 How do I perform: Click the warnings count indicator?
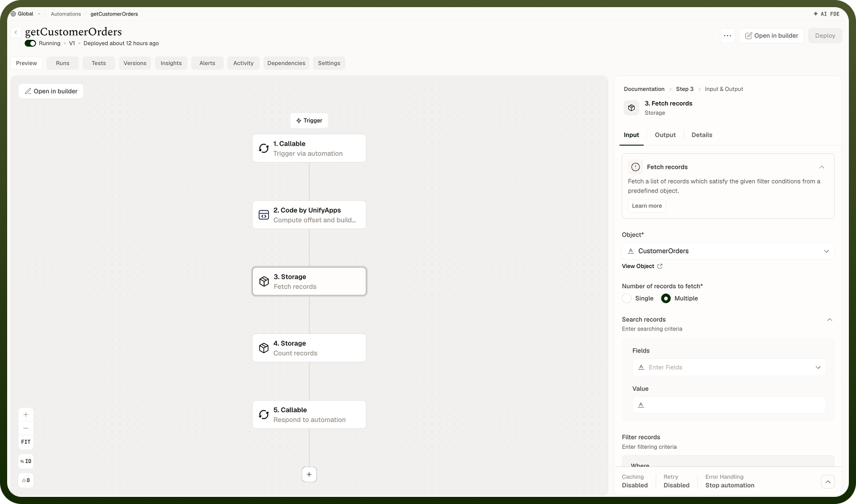[x=26, y=480]
